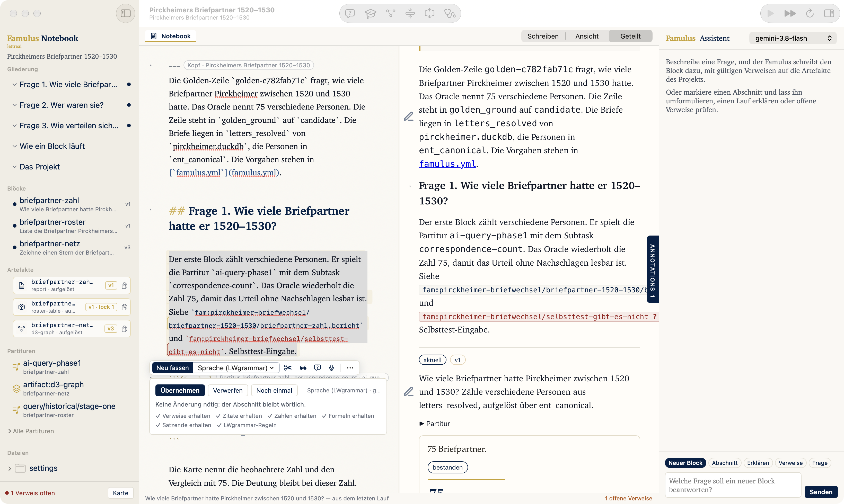Toggle the right assistant panel icon
844x504 pixels.
tap(829, 14)
